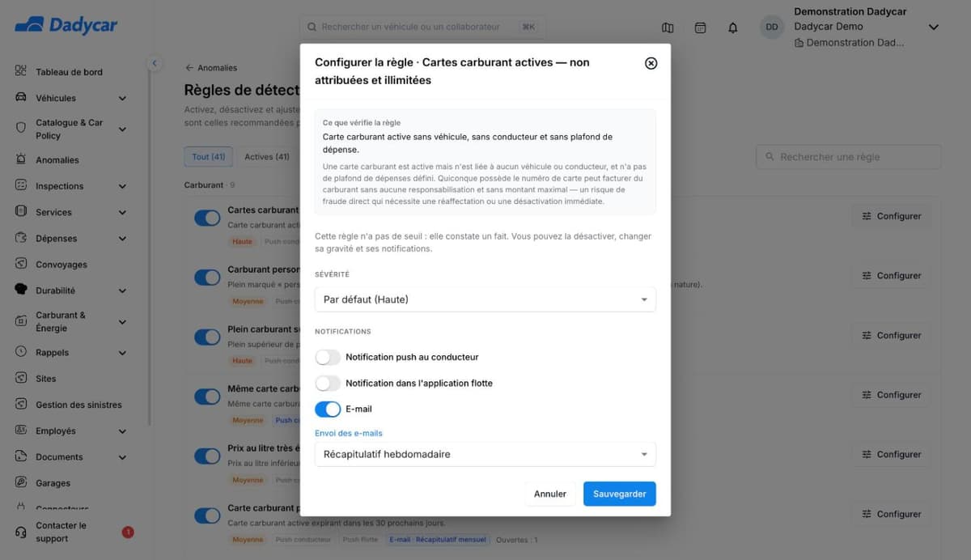971x560 pixels.
Task: Disable the E-mail notification toggle
Action: [328, 409]
